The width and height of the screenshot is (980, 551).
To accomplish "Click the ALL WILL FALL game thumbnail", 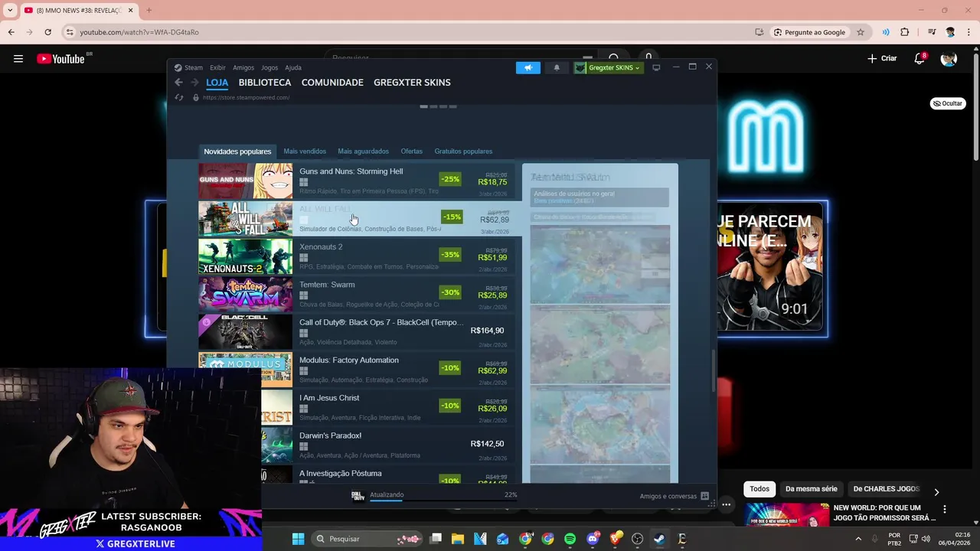I will click(245, 219).
